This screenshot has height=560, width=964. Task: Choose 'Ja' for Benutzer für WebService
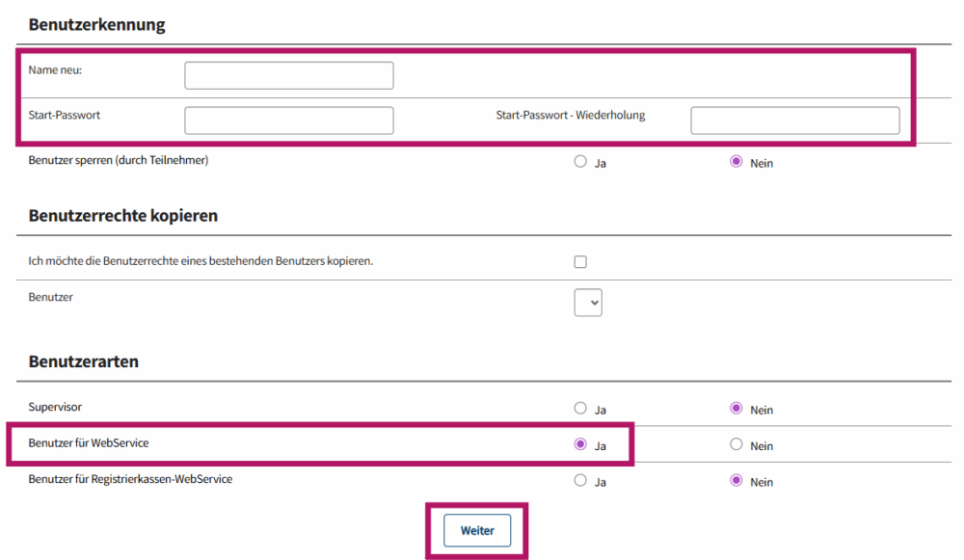[x=580, y=444]
